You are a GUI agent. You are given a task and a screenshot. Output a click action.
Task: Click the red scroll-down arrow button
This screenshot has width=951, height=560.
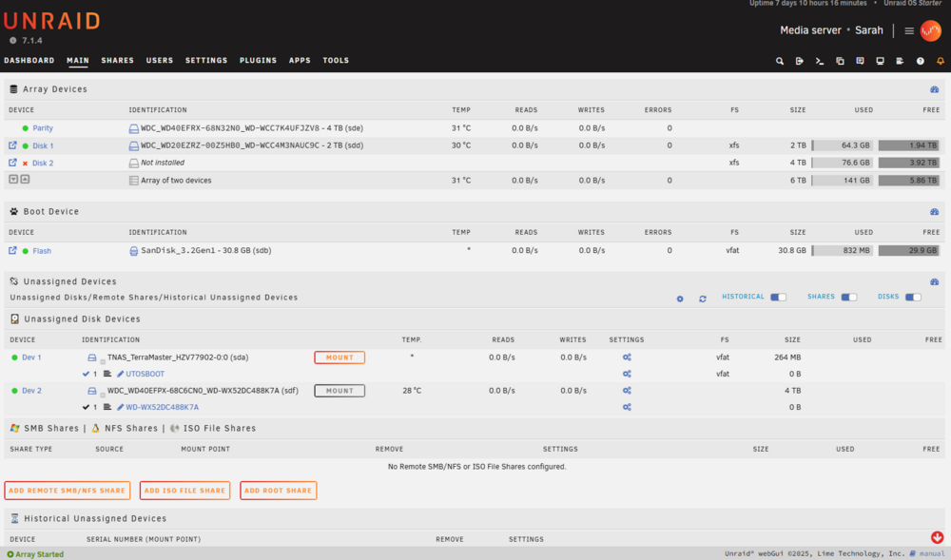pyautogui.click(x=937, y=537)
